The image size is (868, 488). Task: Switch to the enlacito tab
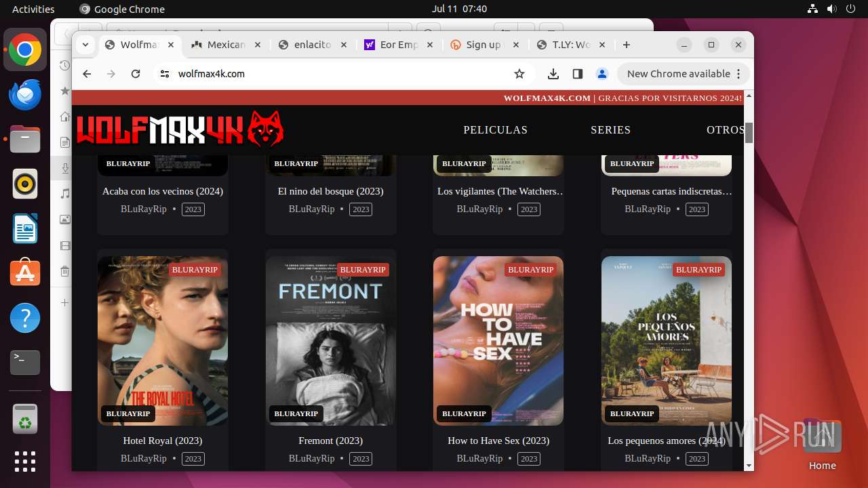(x=313, y=45)
